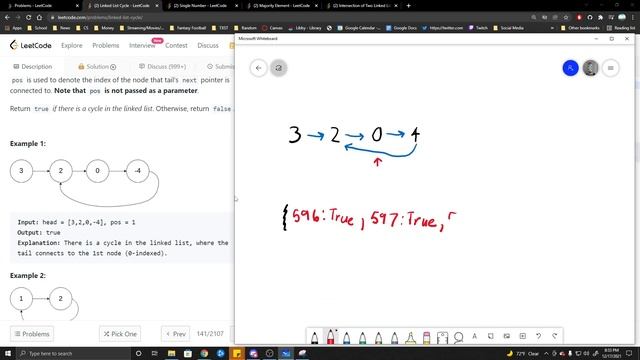Viewport: 640px width, 360px height.
Task: Add a text box with the A tool
Action: point(474,336)
